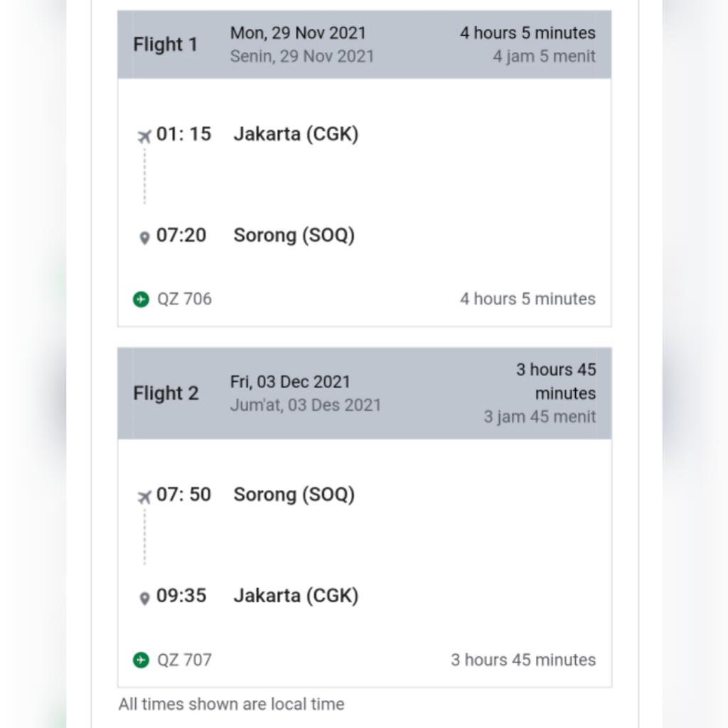Click the green airline logo next to QZ 707
This screenshot has width=728, height=728.
141,660
